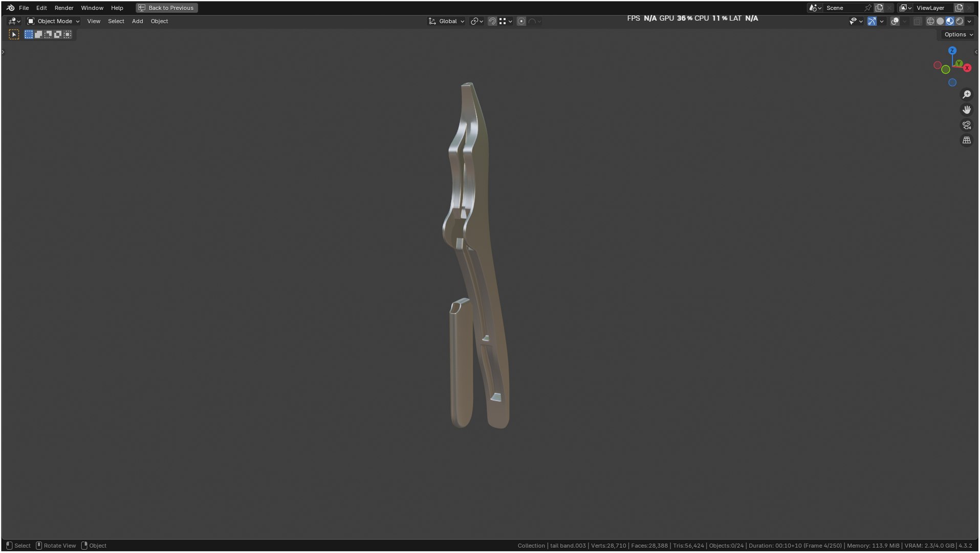This screenshot has height=553, width=980.
Task: Open the Window menu
Action: coord(92,8)
